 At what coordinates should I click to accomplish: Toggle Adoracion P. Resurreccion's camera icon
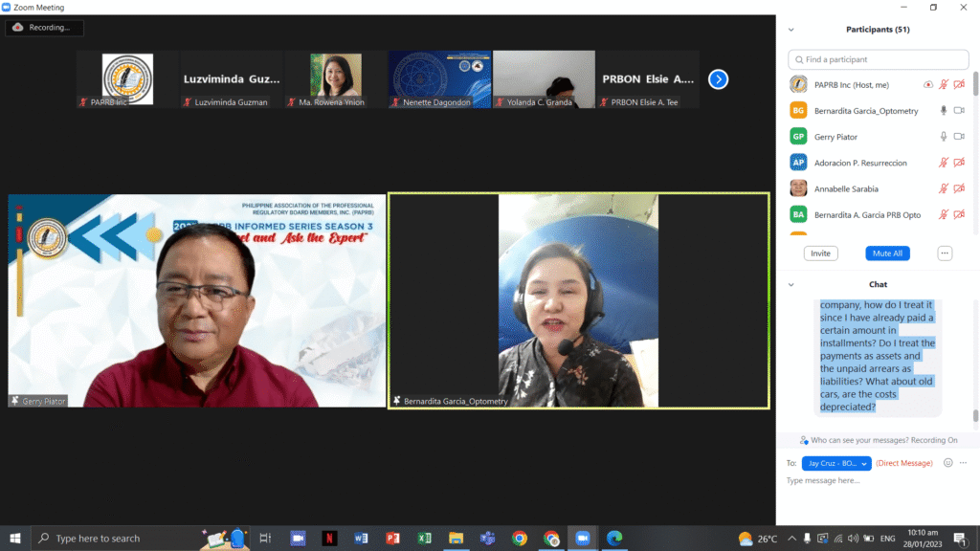coord(959,163)
